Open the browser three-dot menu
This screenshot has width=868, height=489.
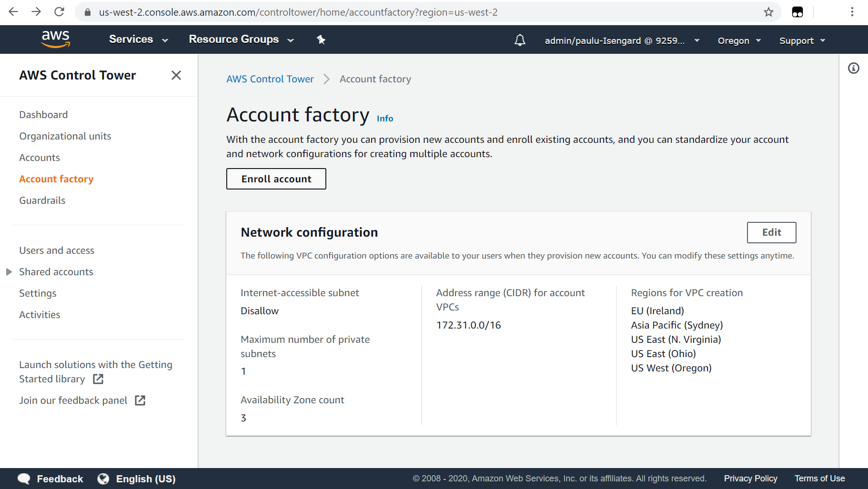click(x=852, y=12)
